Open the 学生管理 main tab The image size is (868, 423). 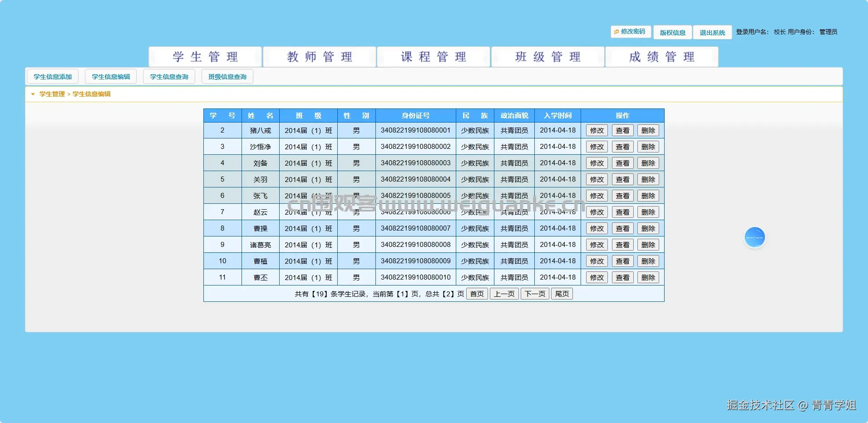[x=205, y=57]
